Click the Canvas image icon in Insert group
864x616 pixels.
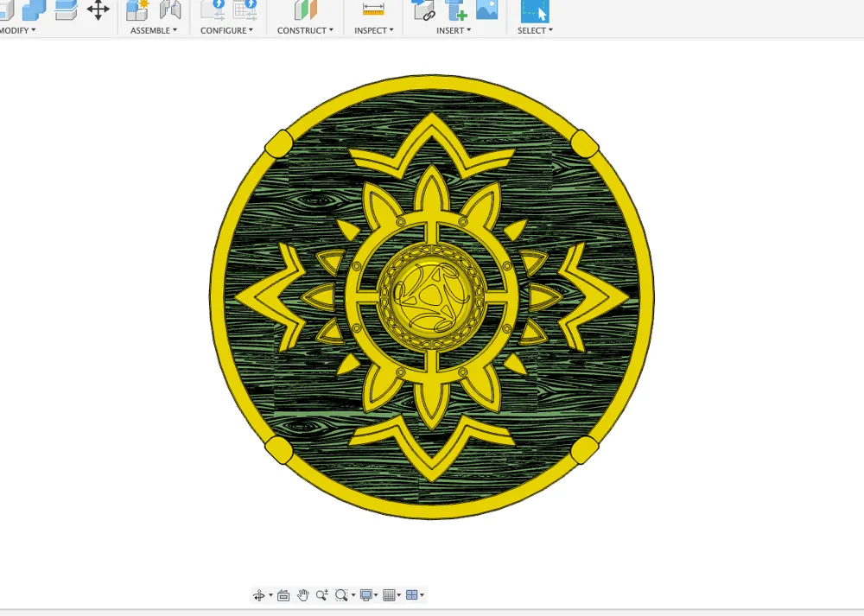pos(486,10)
